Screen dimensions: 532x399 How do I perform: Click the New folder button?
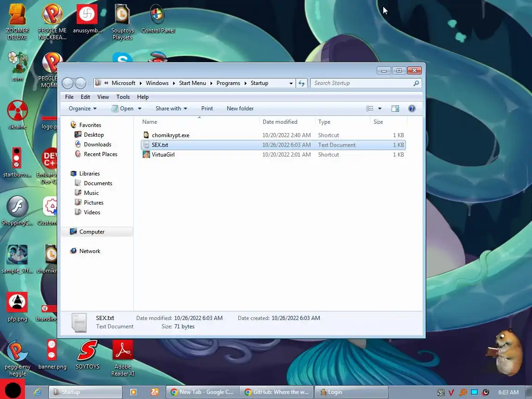tap(240, 109)
